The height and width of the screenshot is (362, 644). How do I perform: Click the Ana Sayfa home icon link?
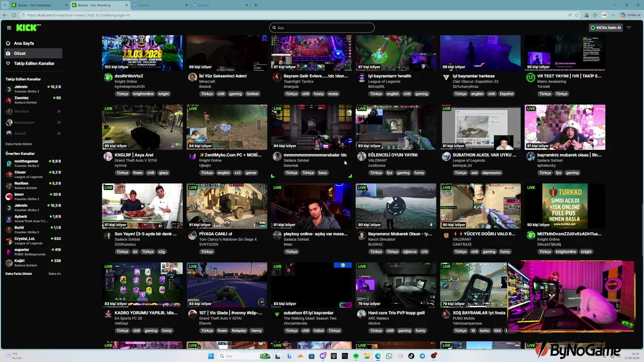(8, 43)
